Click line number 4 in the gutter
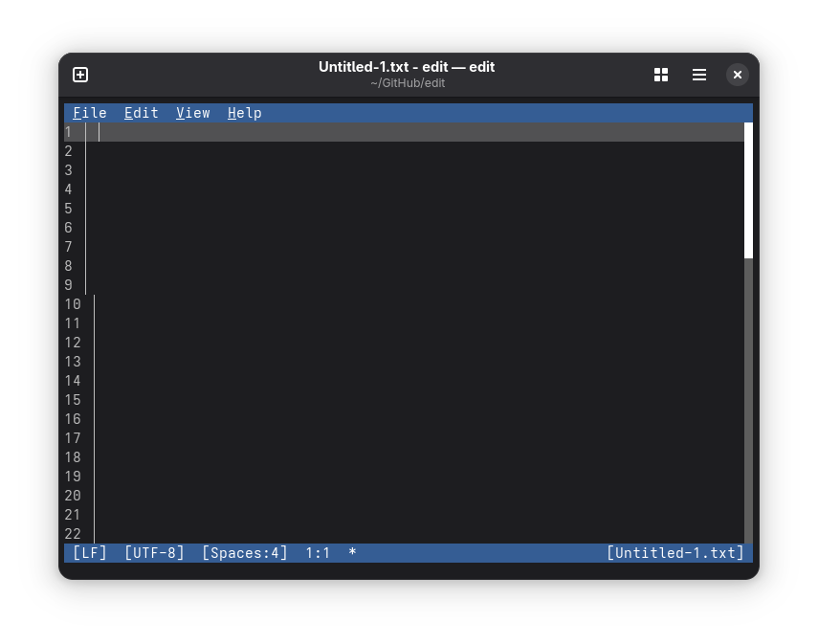The image size is (818, 644). pyautogui.click(x=68, y=189)
